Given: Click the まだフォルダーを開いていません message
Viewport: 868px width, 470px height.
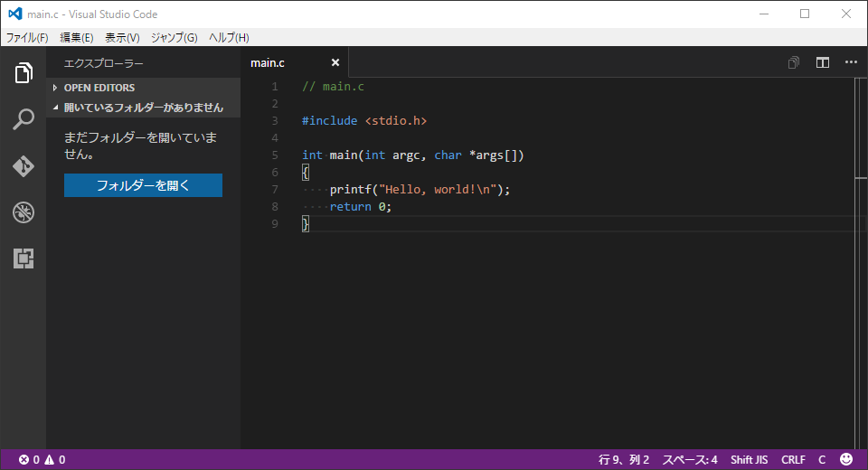Looking at the screenshot, I should [141, 146].
